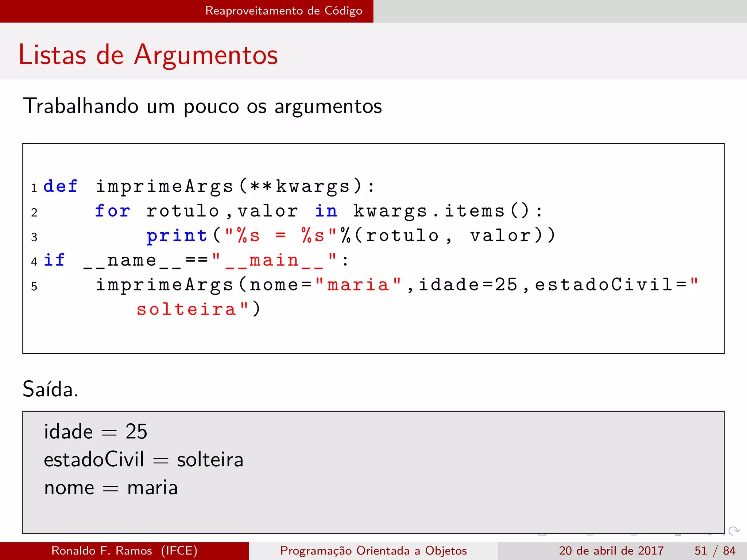This screenshot has width=747, height=560.
Task: Click the output line 'idade = 25'
Action: [x=96, y=432]
